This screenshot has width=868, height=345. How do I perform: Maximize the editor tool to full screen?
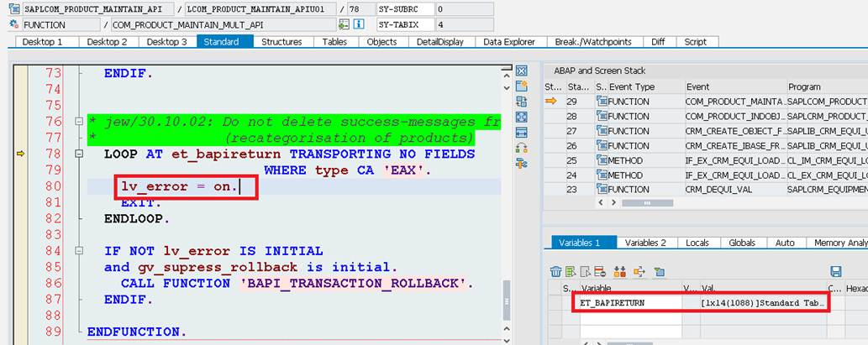click(x=521, y=117)
